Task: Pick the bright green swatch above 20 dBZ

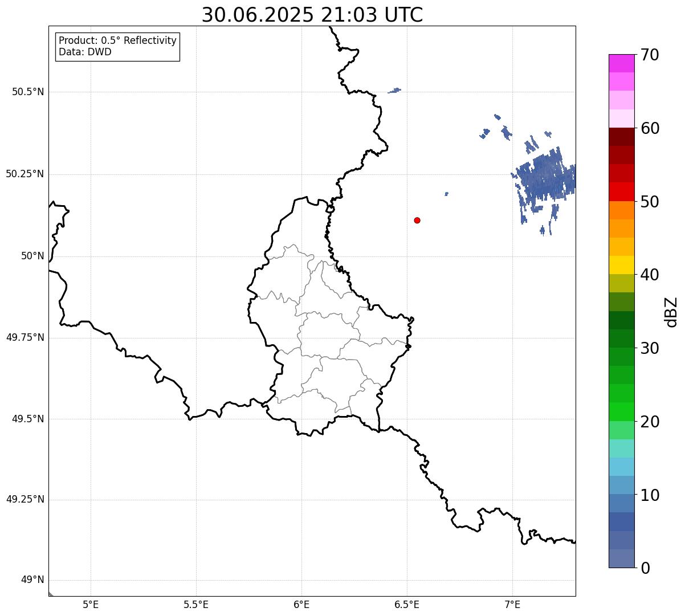Action: click(622, 411)
